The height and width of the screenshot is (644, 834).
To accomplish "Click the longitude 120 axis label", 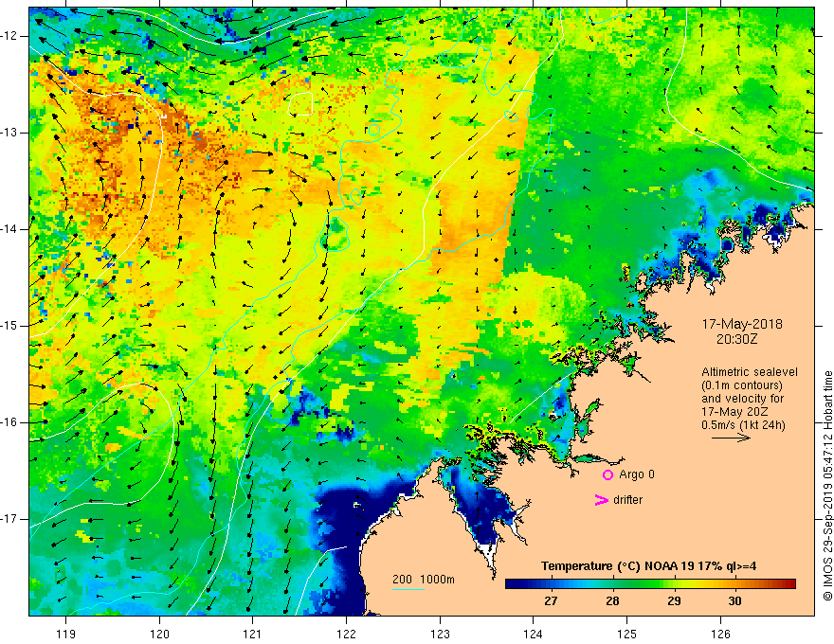I will point(159,634).
